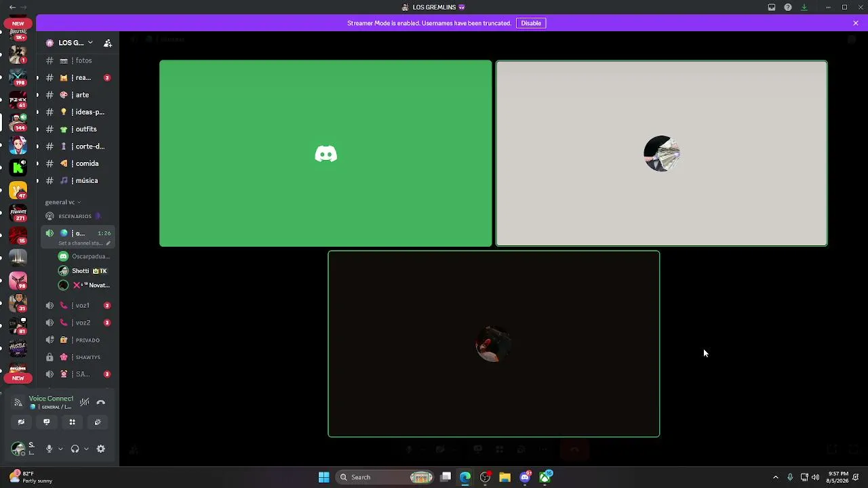Dismiss the Streamer Mode banner
This screenshot has width=868, height=488.
pyautogui.click(x=856, y=23)
